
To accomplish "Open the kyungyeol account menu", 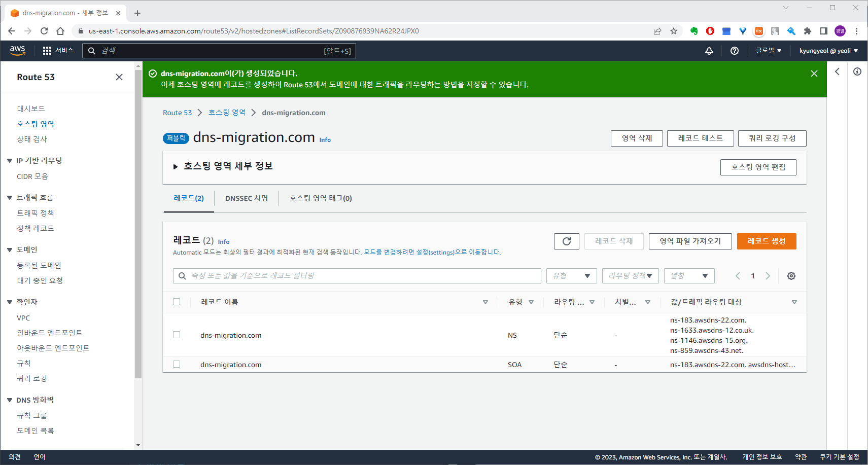I will (829, 51).
